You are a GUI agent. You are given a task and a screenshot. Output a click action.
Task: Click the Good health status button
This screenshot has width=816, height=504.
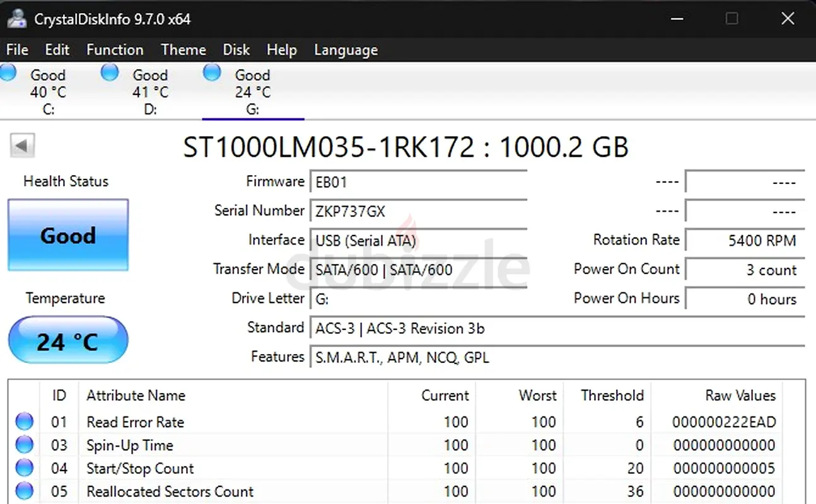point(68,236)
